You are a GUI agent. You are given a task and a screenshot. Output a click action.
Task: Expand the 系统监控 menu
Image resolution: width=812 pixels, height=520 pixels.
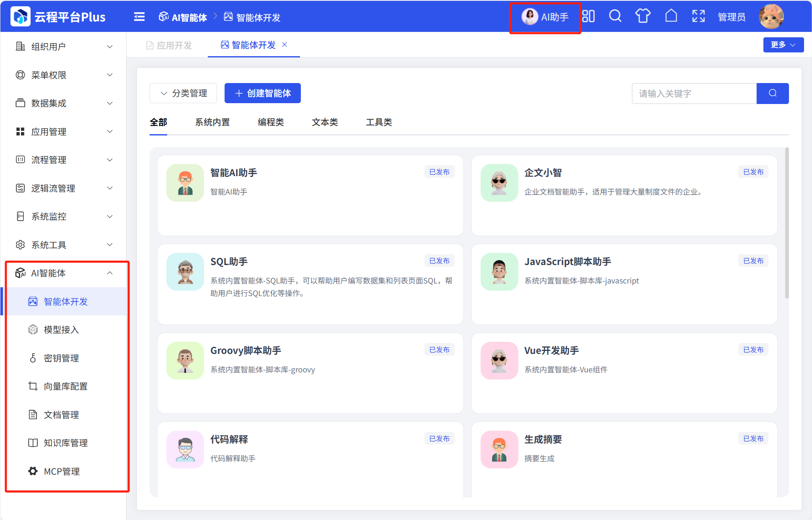tap(63, 216)
